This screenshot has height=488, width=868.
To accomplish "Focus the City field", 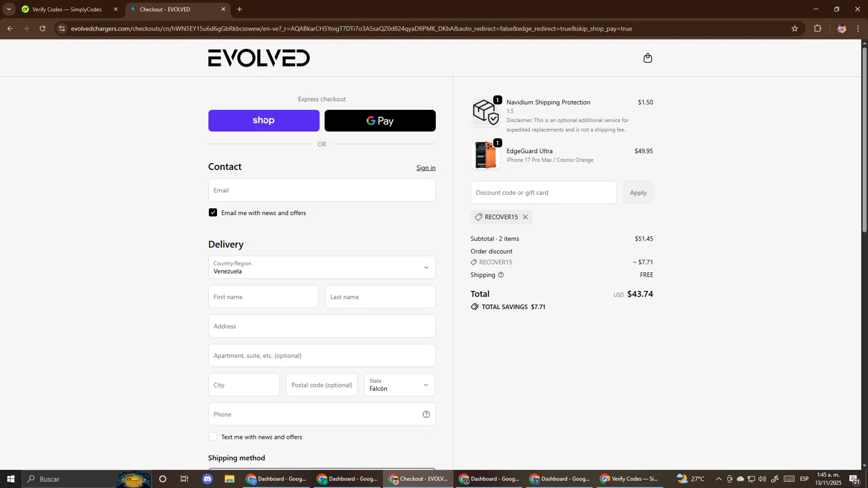I will pyautogui.click(x=244, y=385).
